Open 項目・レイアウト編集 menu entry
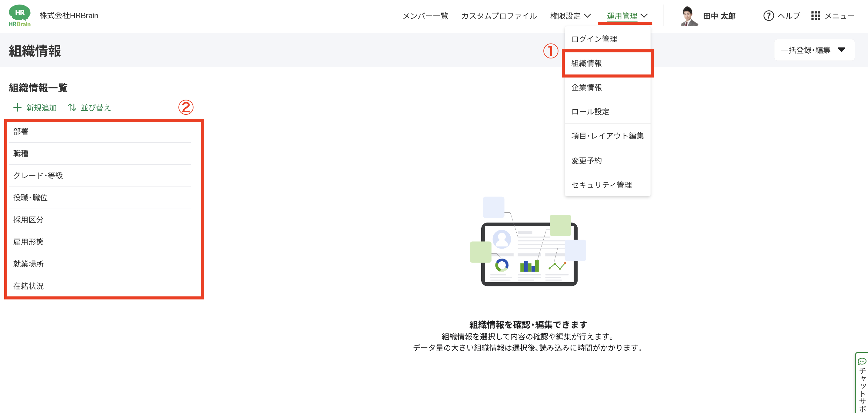The image size is (868, 413). tap(608, 136)
